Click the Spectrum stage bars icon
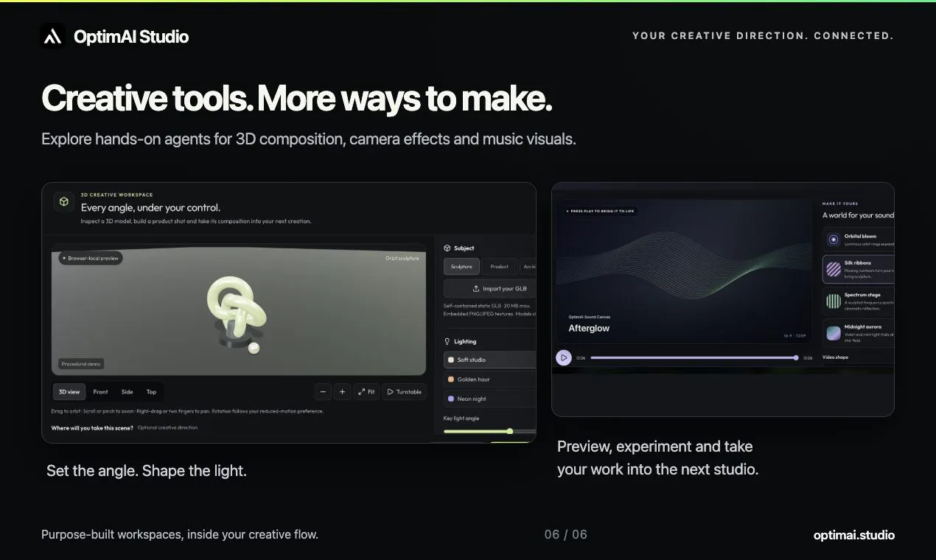The width and height of the screenshot is (936, 560). [x=834, y=301]
